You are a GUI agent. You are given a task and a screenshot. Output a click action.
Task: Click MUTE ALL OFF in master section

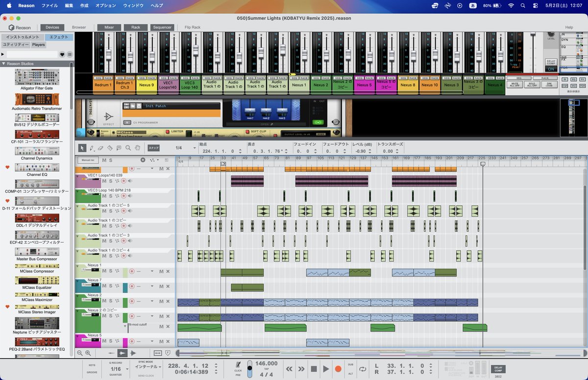pyautogui.click(x=514, y=85)
